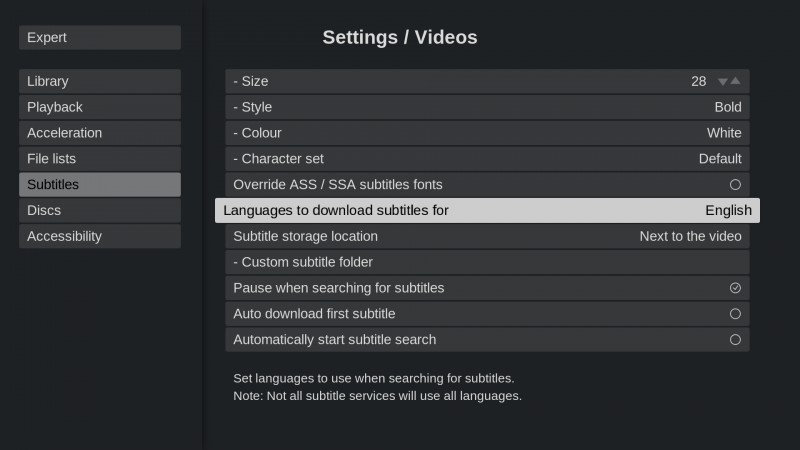Open Custom subtitle folder setting
This screenshot has height=450, width=800.
[487, 262]
